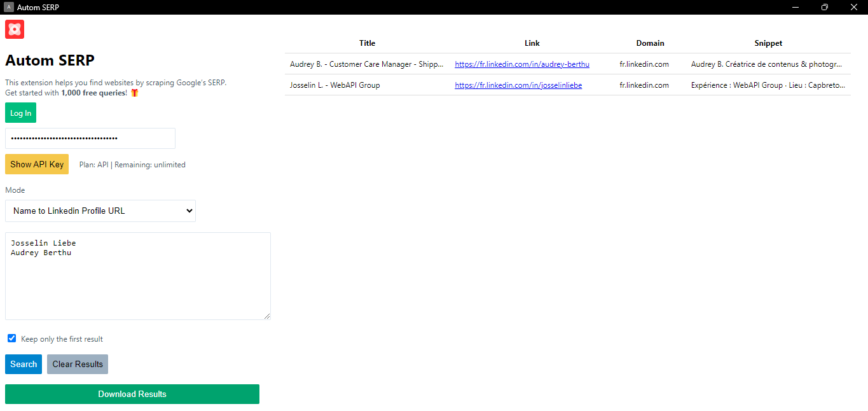The width and height of the screenshot is (868, 411).
Task: Reveal the key with Show API Key
Action: [x=37, y=164]
